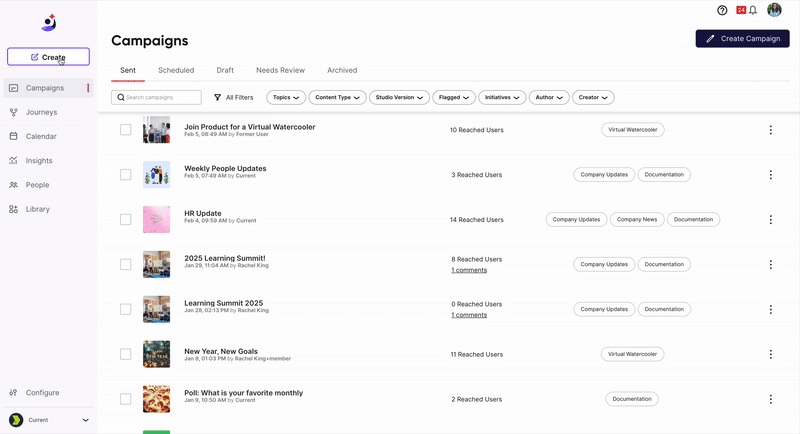Screen dimensions: 800x434
Task: Expand the Studio Version filter dropdown
Action: pyautogui.click(x=399, y=97)
